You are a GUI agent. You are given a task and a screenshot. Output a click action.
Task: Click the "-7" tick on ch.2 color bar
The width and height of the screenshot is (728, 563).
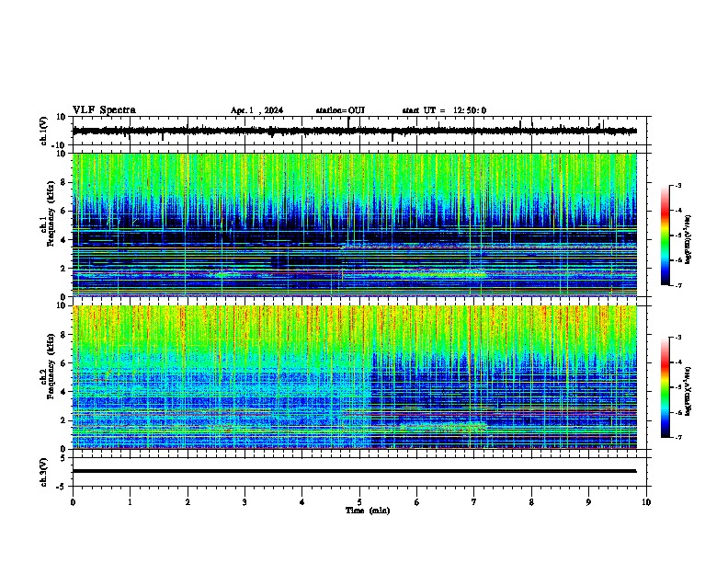(677, 437)
